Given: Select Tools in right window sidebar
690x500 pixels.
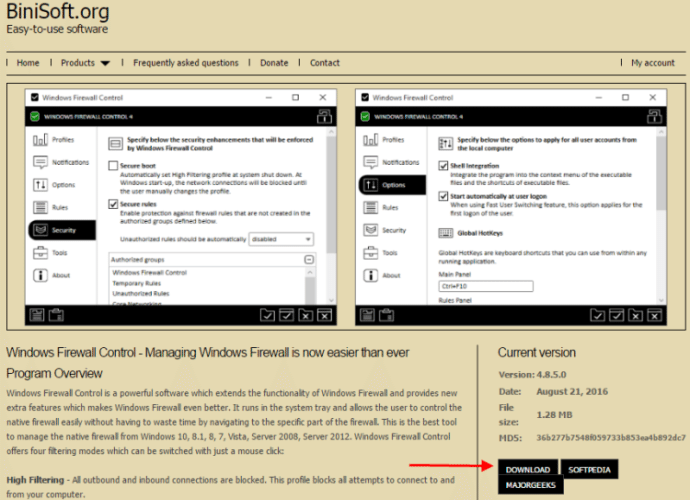Looking at the screenshot, I should pos(381,253).
